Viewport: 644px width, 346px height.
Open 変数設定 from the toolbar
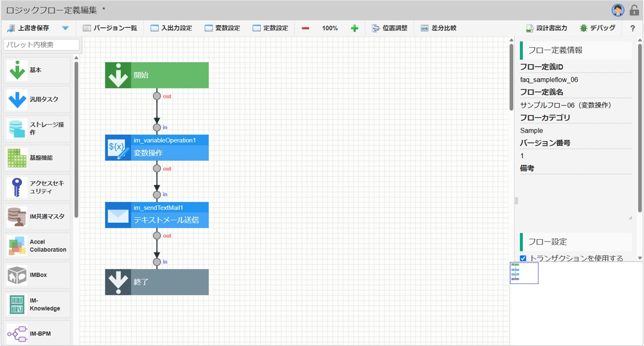point(222,28)
